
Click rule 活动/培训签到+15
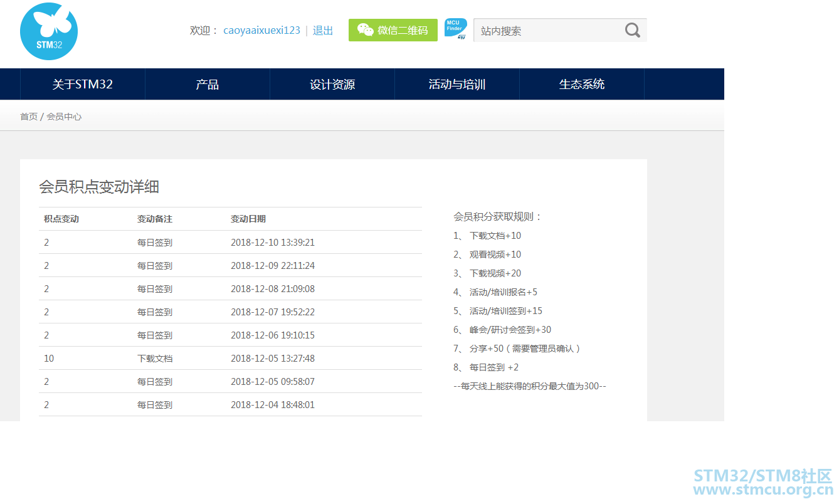click(x=506, y=311)
